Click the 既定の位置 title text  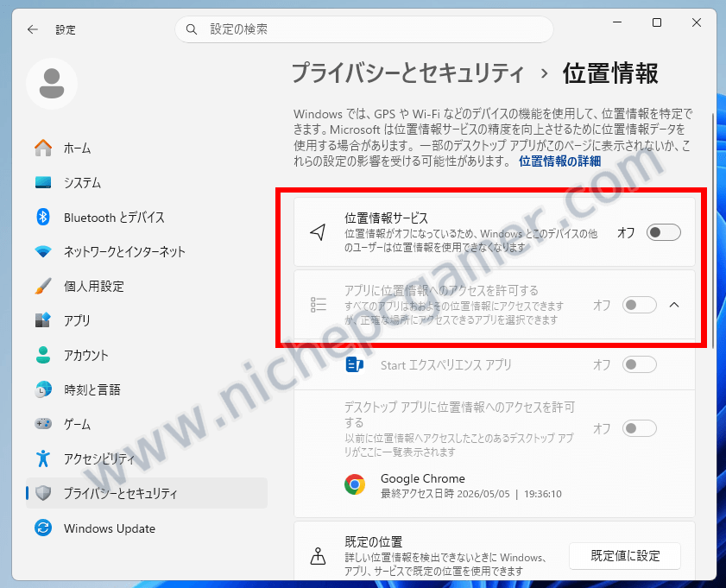[374, 541]
